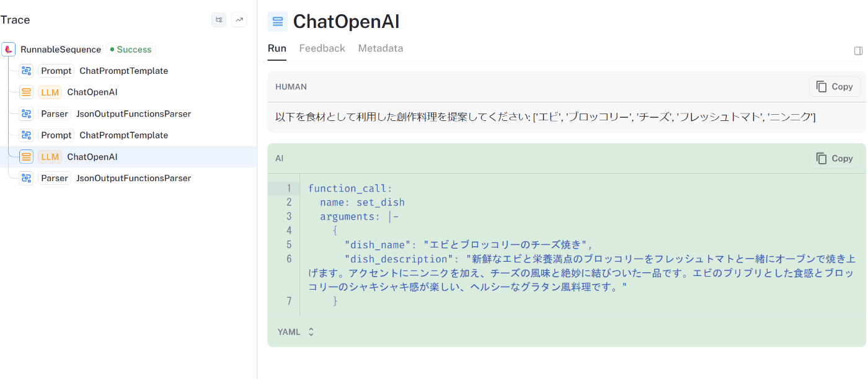Screen dimensions: 868x379
Task: Click the large ChatOpenAI header icon
Action: 278,22
